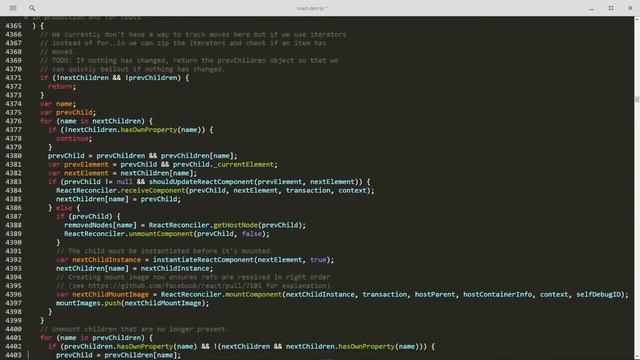Image resolution: width=640 pixels, height=360 pixels.
Task: Click 'if (prevChild) {' on line 4387
Action: click(88, 216)
